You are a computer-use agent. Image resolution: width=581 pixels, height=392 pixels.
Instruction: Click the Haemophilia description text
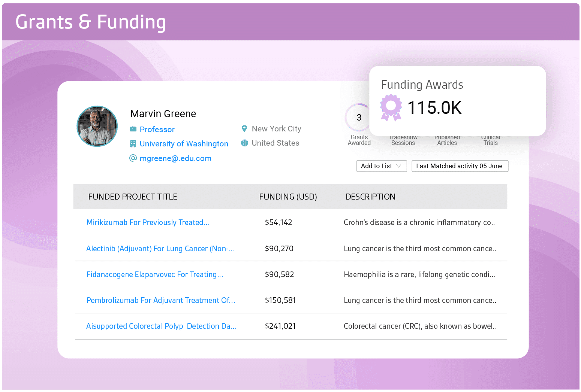coord(420,274)
